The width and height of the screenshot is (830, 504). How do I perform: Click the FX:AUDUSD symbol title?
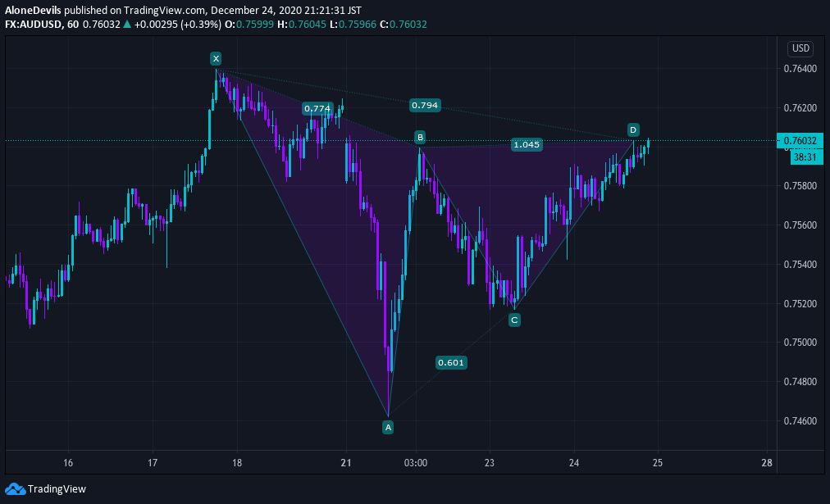coord(33,25)
